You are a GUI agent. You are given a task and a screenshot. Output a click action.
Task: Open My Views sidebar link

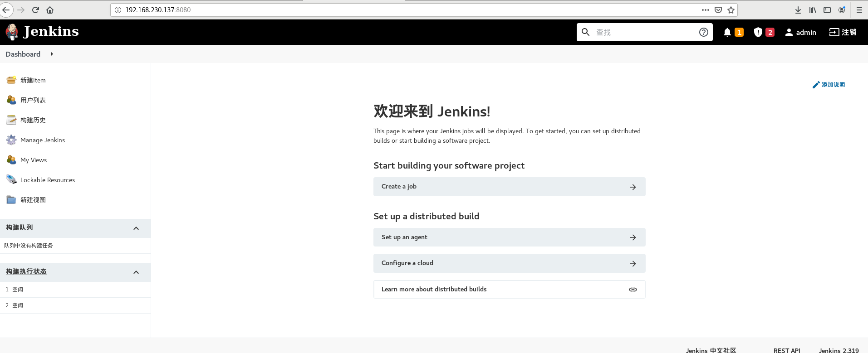tap(34, 160)
